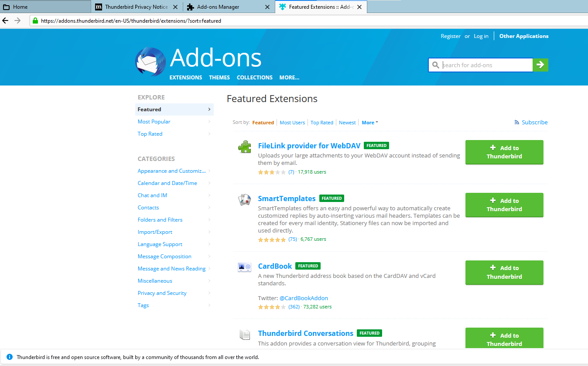Open the Calendar and Date/Time category

(174, 183)
